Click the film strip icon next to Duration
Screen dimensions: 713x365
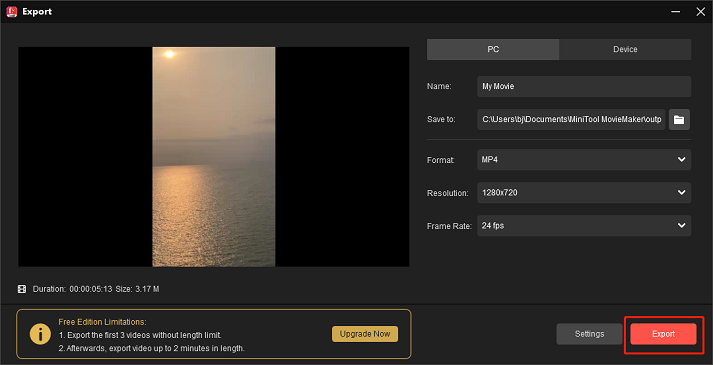point(22,289)
